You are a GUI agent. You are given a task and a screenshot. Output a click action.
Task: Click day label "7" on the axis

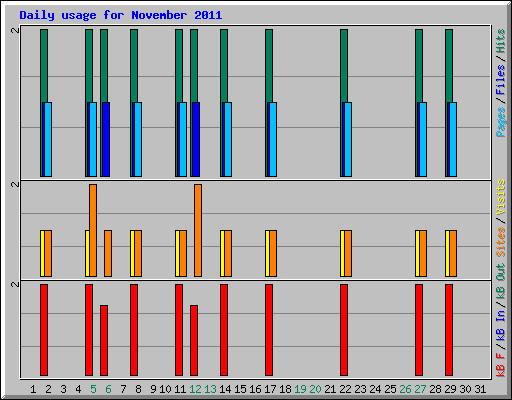pos(123,389)
